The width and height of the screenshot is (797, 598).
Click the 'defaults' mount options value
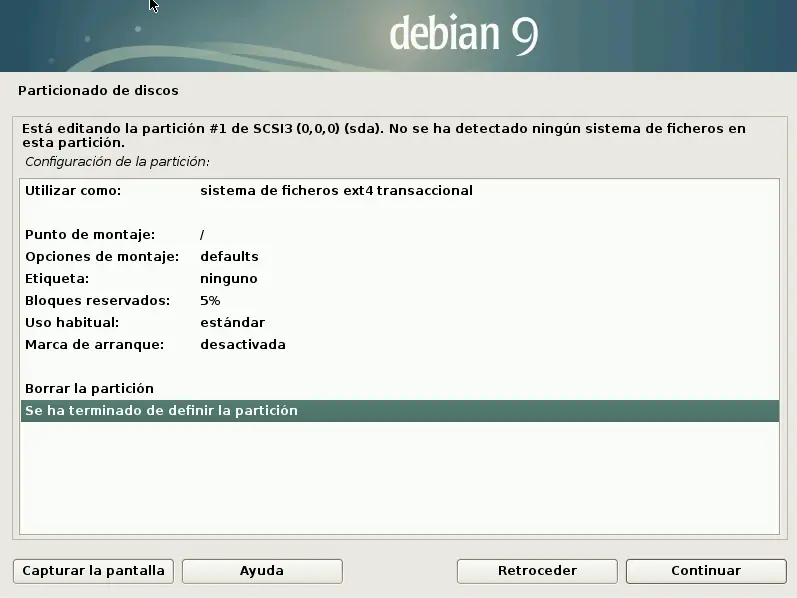pyautogui.click(x=229, y=256)
